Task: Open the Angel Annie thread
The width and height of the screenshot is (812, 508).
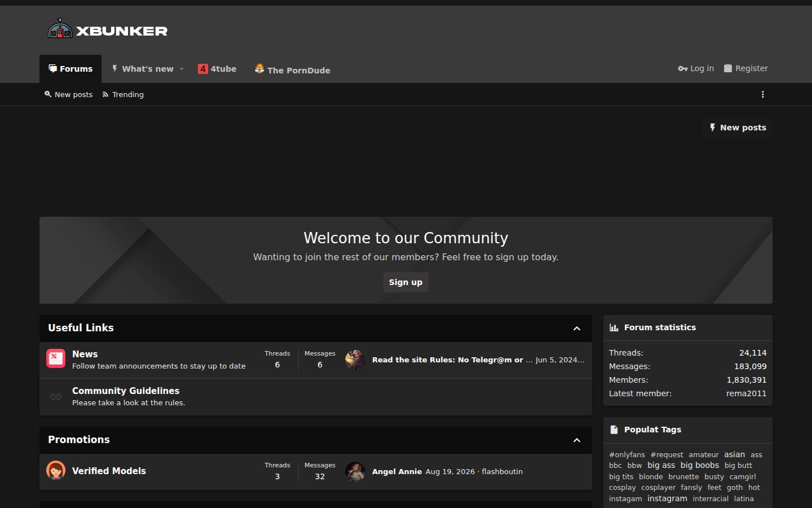Action: point(397,471)
